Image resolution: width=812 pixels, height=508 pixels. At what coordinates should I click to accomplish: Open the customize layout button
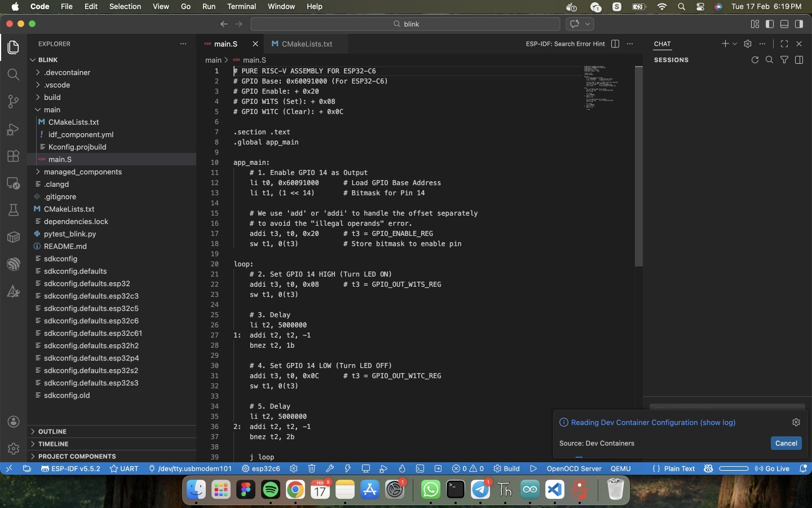point(755,24)
